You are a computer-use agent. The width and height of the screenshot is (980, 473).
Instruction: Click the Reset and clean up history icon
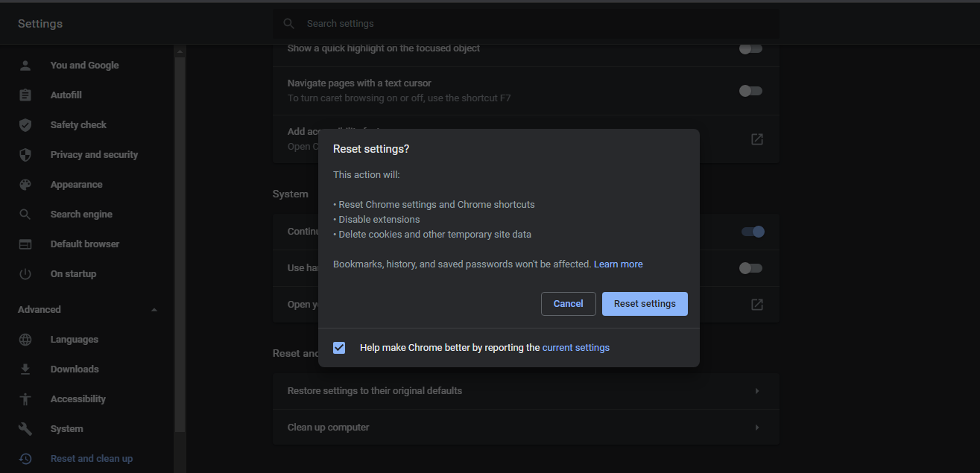point(25,458)
